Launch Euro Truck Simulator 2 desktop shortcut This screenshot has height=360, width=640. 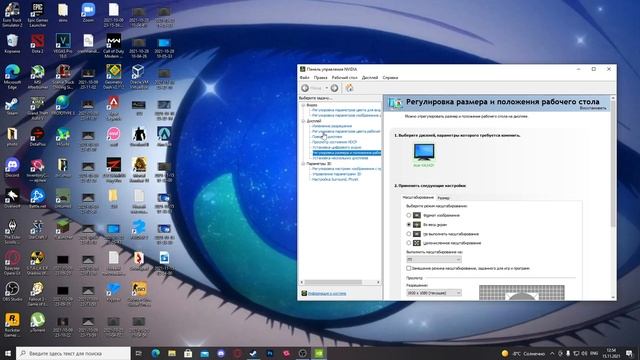coord(12,15)
